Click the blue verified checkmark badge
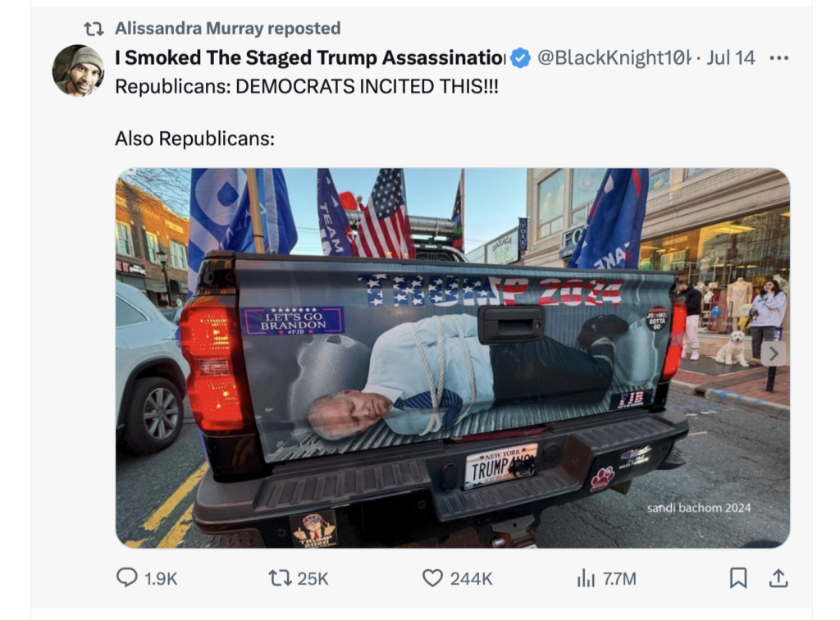840x620 pixels. [519, 58]
